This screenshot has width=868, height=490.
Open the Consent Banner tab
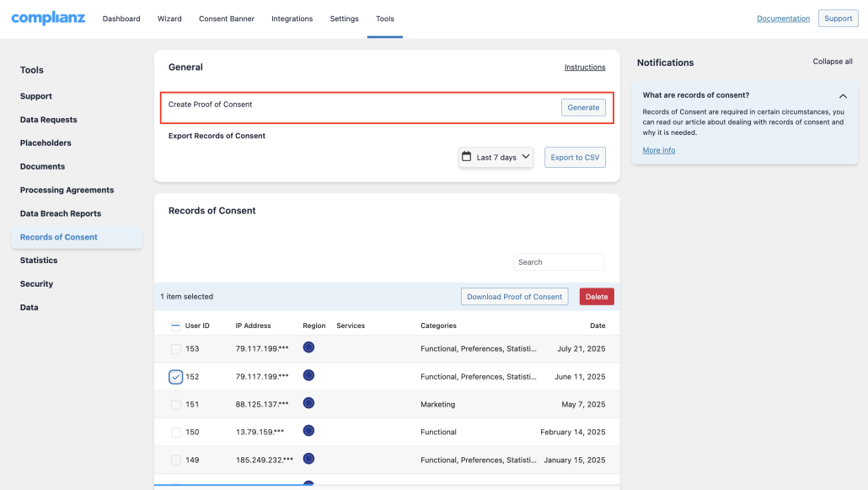point(227,19)
